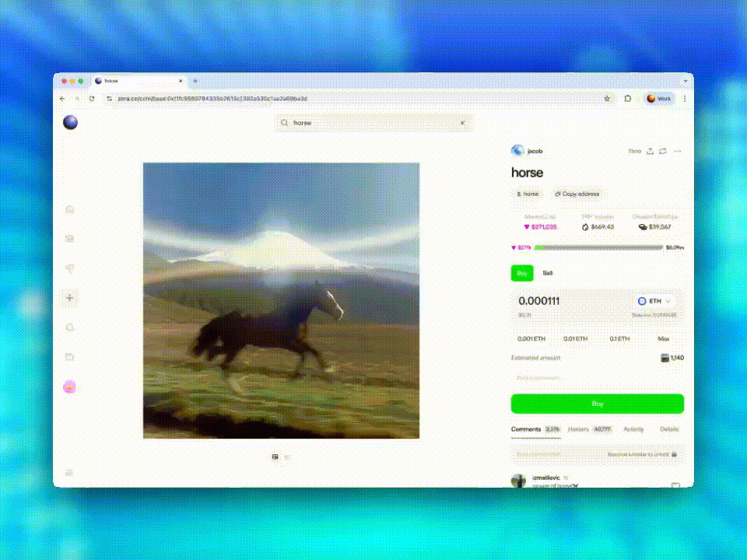Open the three-dot more options menu

[678, 151]
